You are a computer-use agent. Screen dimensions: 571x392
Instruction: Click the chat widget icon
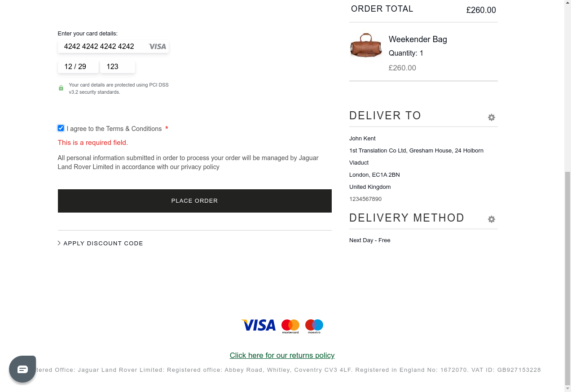click(22, 369)
